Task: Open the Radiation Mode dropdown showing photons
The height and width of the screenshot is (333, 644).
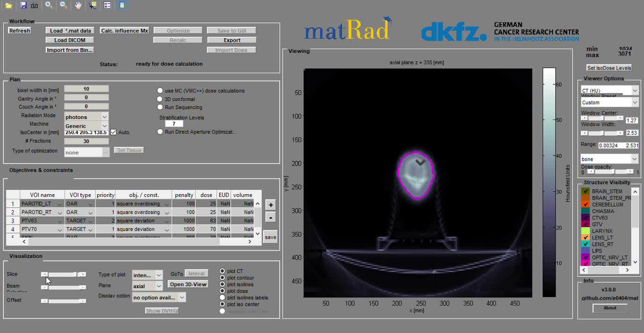Action: coord(87,116)
